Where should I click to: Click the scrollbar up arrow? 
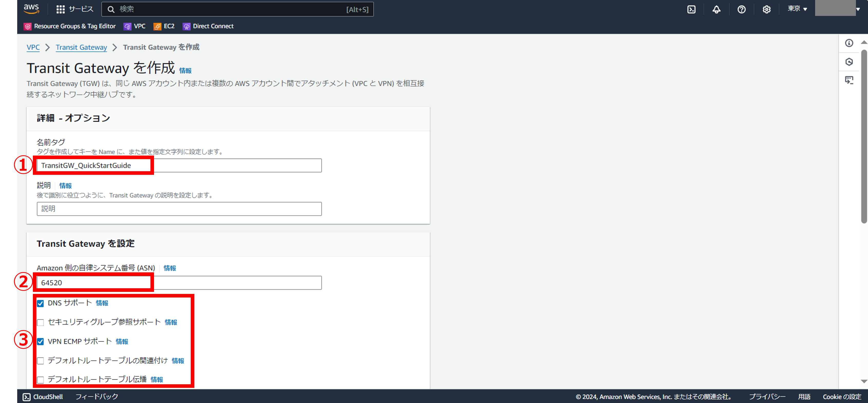coord(864,42)
